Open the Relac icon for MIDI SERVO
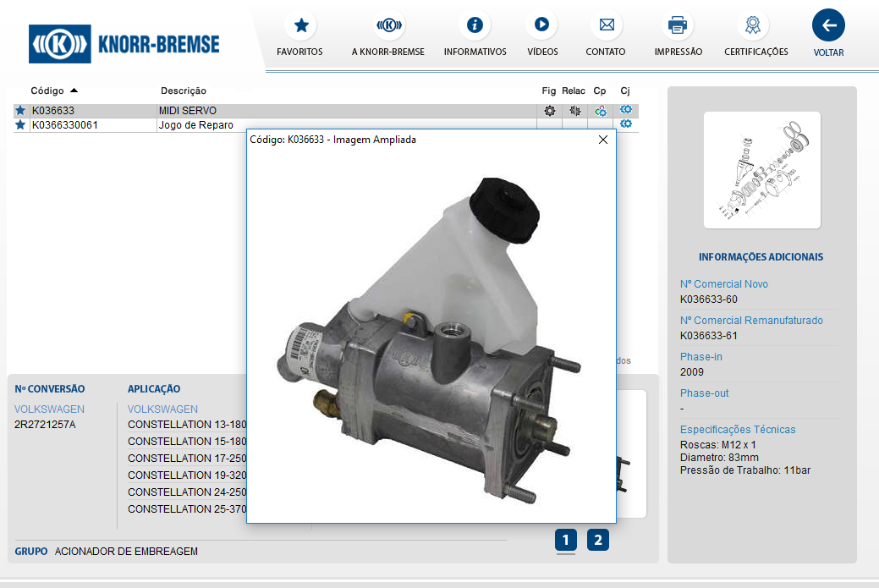879x588 pixels. tap(574, 111)
